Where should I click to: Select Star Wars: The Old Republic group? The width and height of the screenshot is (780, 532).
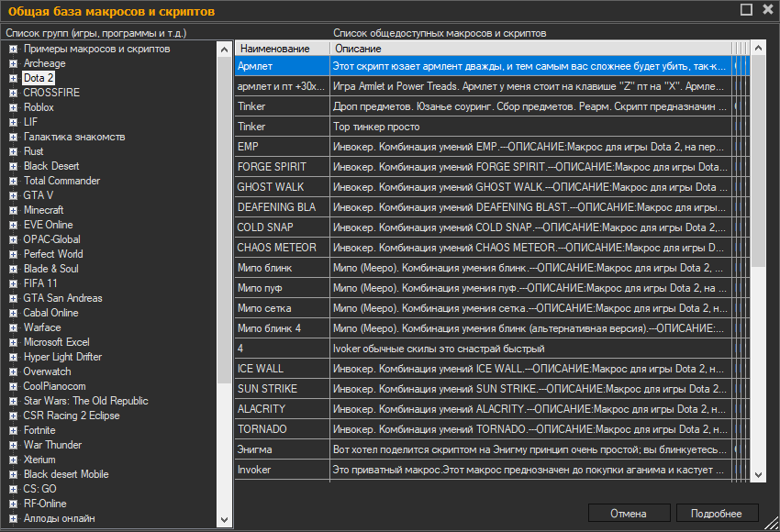click(x=86, y=401)
